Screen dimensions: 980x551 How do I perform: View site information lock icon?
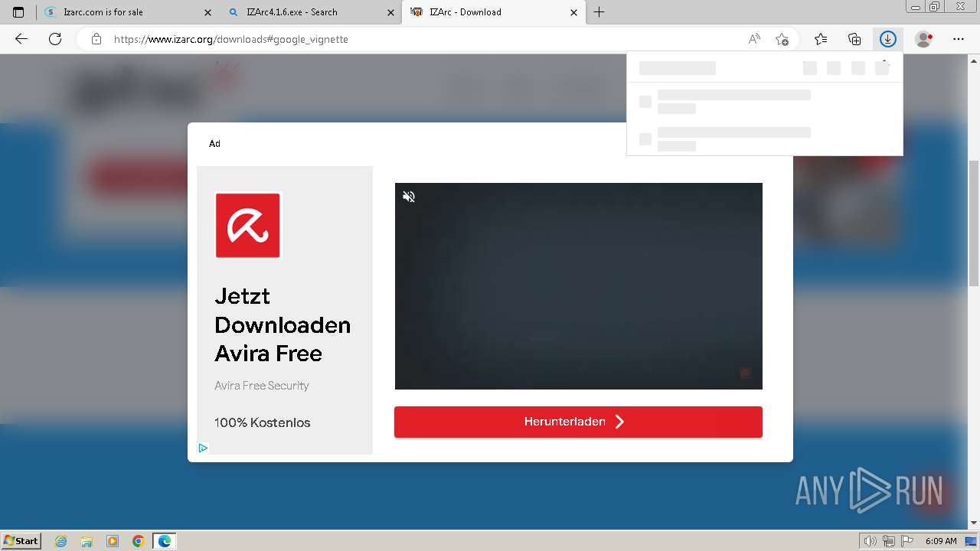click(x=96, y=39)
